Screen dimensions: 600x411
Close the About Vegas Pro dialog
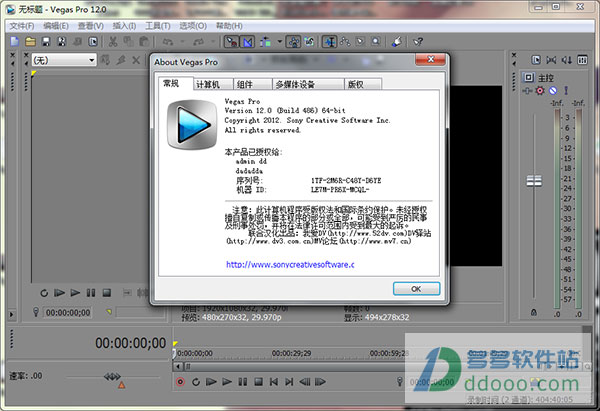(x=430, y=59)
